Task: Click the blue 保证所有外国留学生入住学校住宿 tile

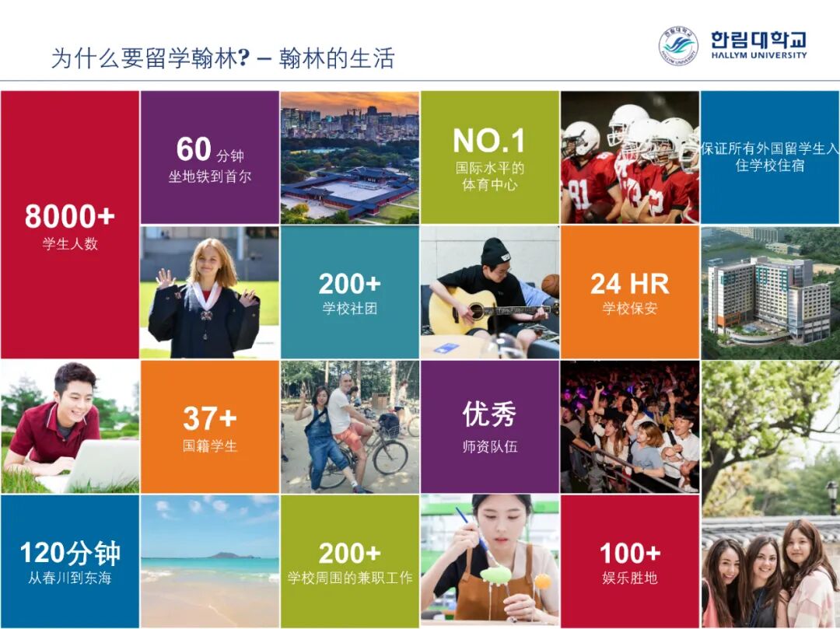Action: click(x=770, y=157)
